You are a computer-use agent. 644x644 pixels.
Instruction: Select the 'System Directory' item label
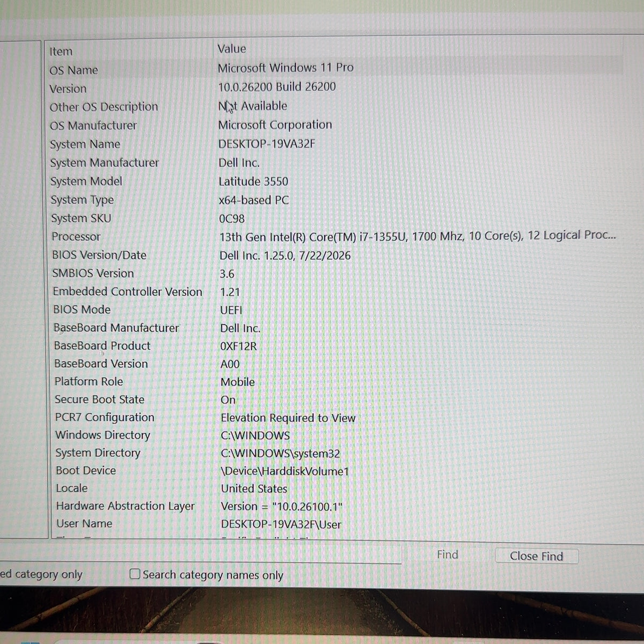pyautogui.click(x=98, y=453)
